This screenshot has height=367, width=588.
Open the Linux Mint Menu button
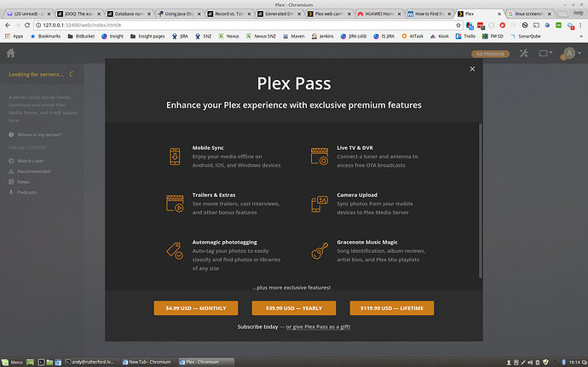coord(12,362)
